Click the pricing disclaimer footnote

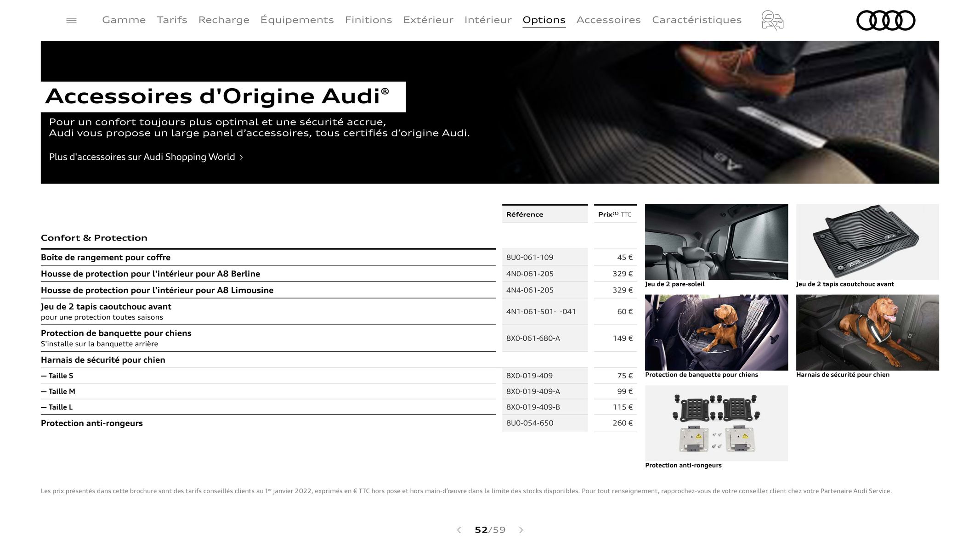(466, 491)
